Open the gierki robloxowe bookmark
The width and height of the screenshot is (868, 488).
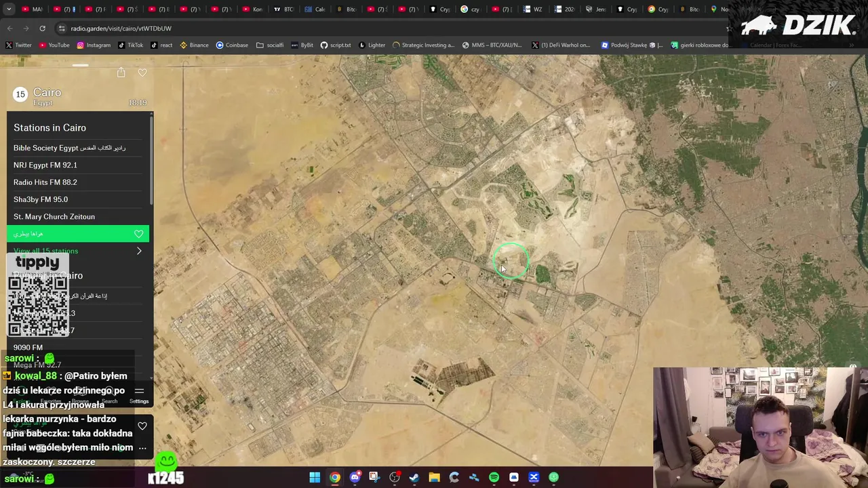click(x=700, y=45)
